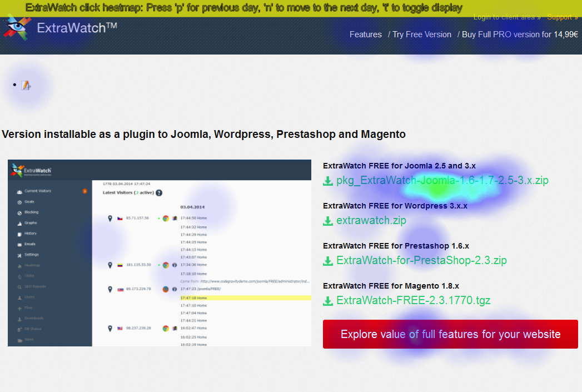Download ExtraWatch-for-PrestaShop-2.3.zip file
This screenshot has height=392, width=582.
tap(421, 261)
